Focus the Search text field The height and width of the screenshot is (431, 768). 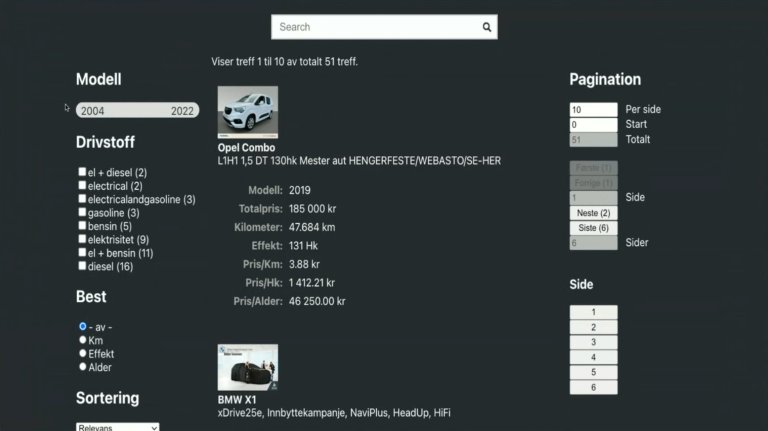[x=384, y=27]
